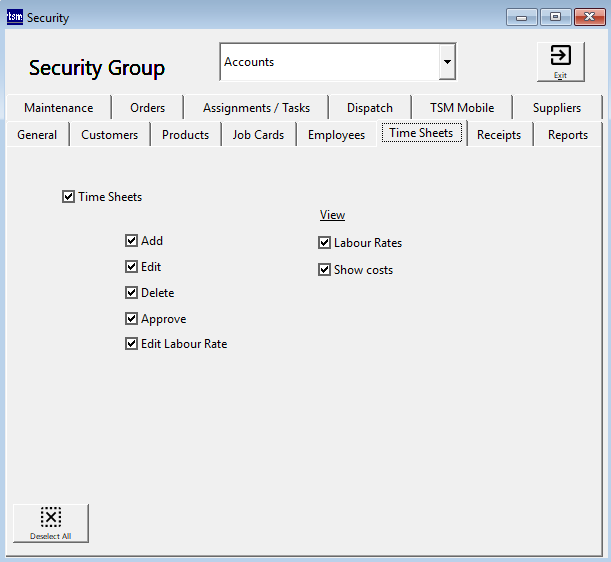Switch to the Job Cards tab
Image resolution: width=611 pixels, height=562 pixels.
(x=258, y=135)
